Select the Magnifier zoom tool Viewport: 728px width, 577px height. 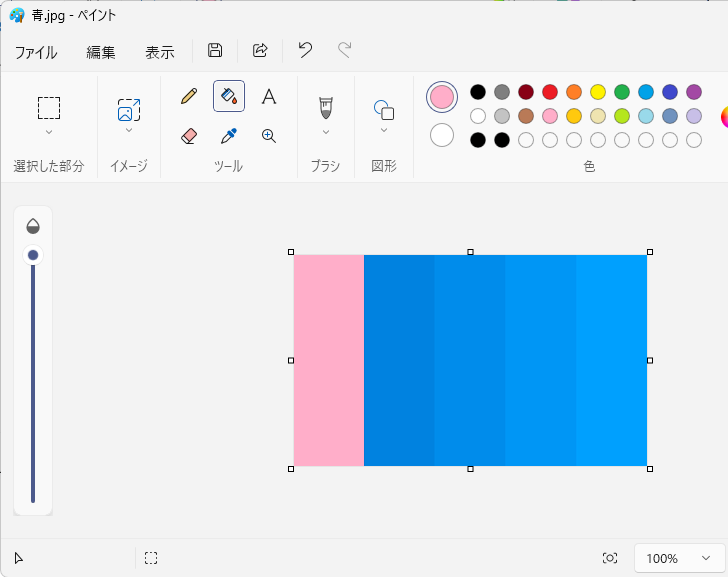(268, 135)
